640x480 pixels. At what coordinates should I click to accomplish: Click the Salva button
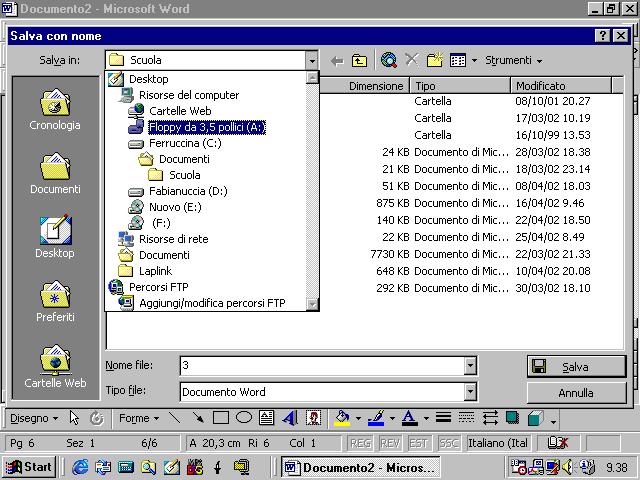click(576, 367)
